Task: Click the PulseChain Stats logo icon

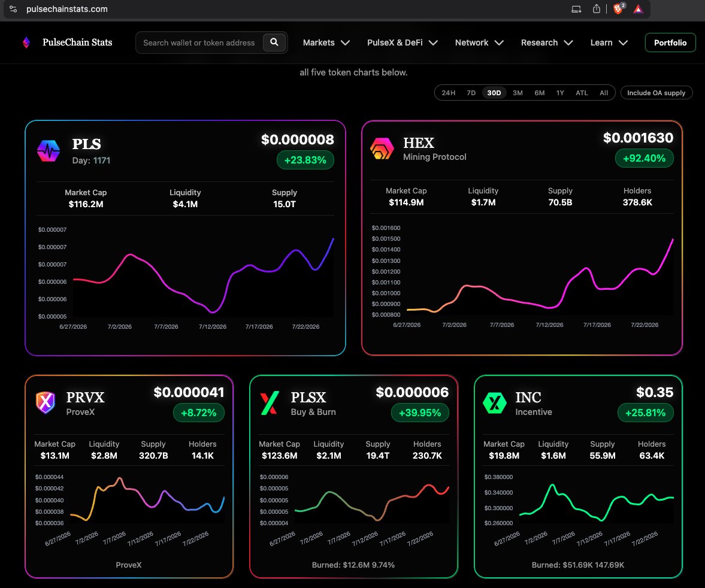Action: click(x=26, y=43)
